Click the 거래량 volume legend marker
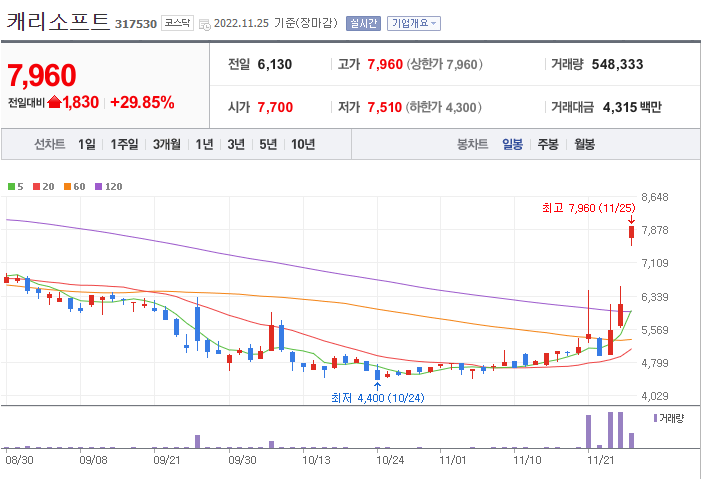This screenshot has height=479, width=701. pos(655,418)
